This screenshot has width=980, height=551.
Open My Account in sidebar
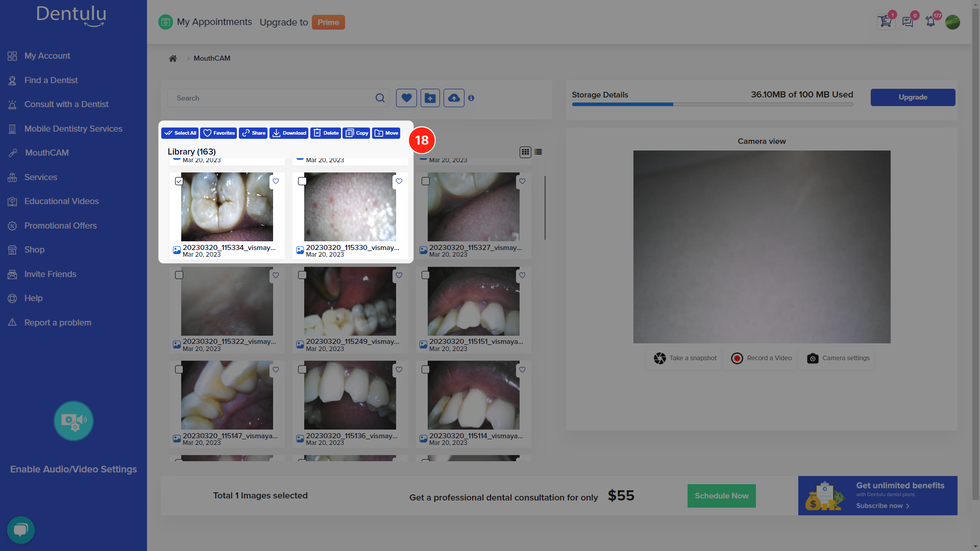[47, 56]
